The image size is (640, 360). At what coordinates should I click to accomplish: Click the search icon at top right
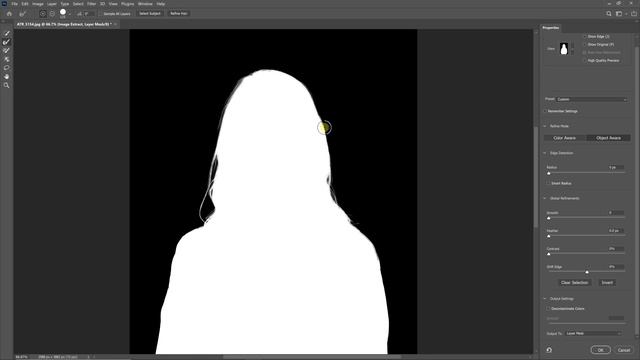point(609,13)
